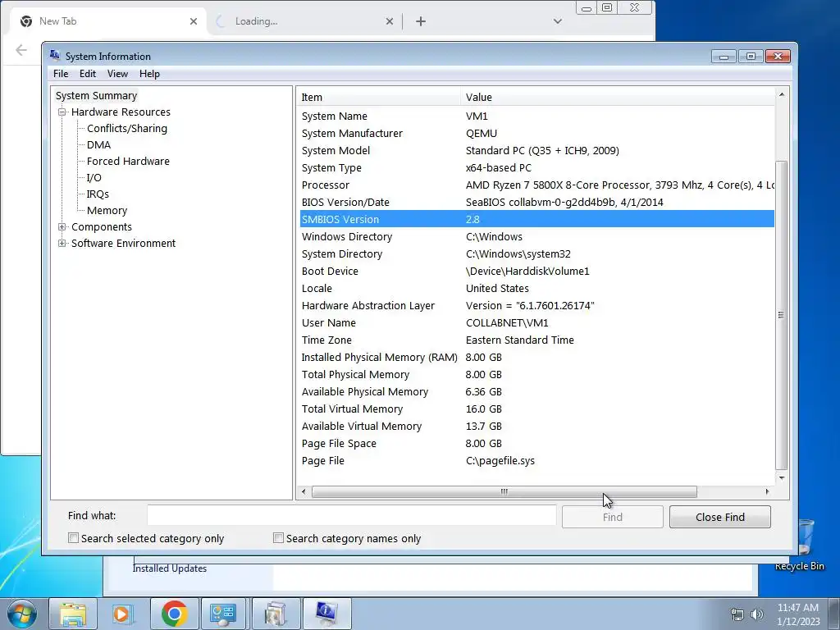Select the System Information taskbar icon
The width and height of the screenshot is (840, 630).
[x=326, y=614]
